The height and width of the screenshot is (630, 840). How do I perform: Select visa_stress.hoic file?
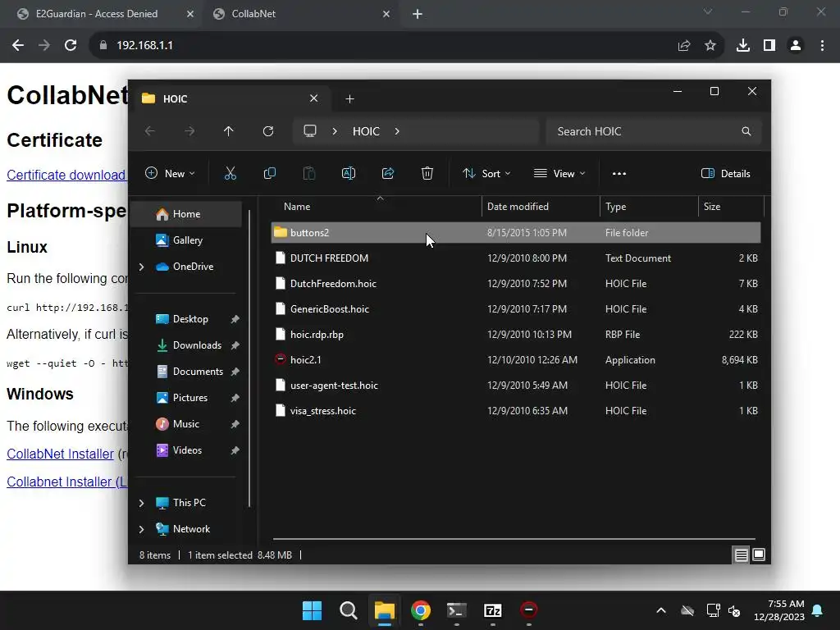tap(516, 411)
